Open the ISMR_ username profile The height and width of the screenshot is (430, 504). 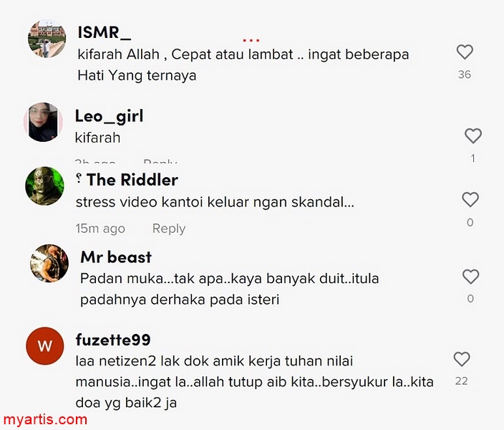[104, 33]
